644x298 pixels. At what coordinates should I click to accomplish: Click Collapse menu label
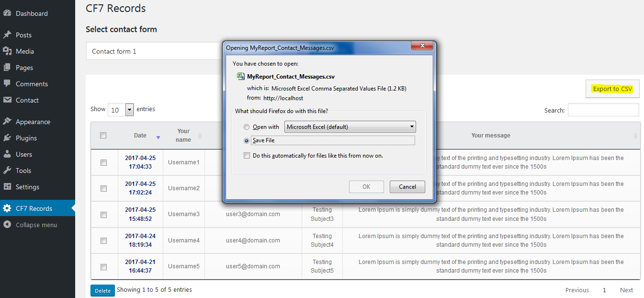[36, 225]
